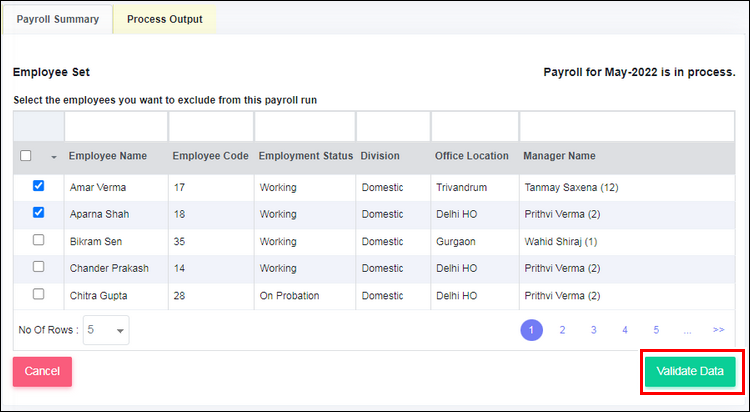The image size is (750, 412).
Task: Click Employee Code filter field
Action: click(211, 127)
